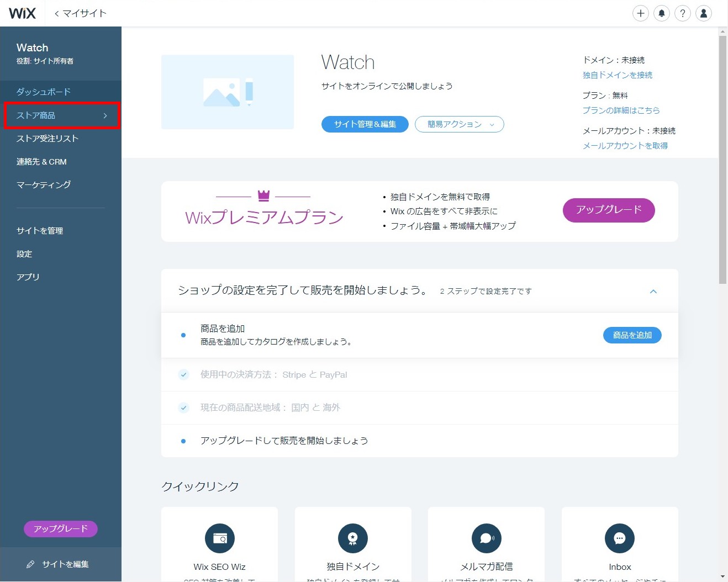Click the 独自ドメインを接続 link
The width and height of the screenshot is (728, 582).
[618, 75]
